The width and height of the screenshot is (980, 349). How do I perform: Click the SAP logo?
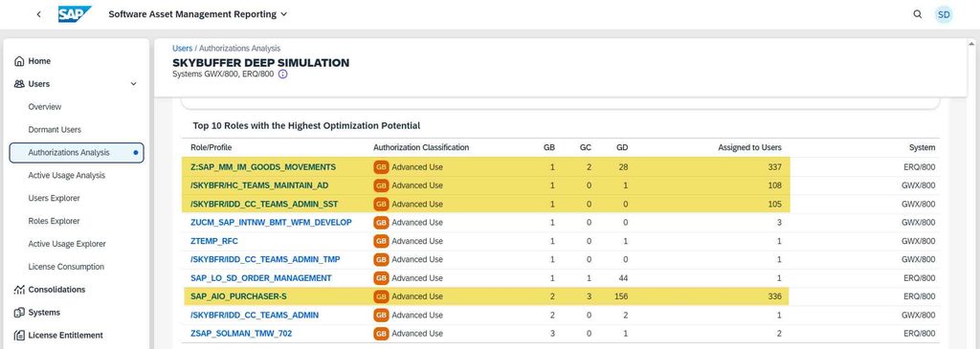[x=75, y=13]
